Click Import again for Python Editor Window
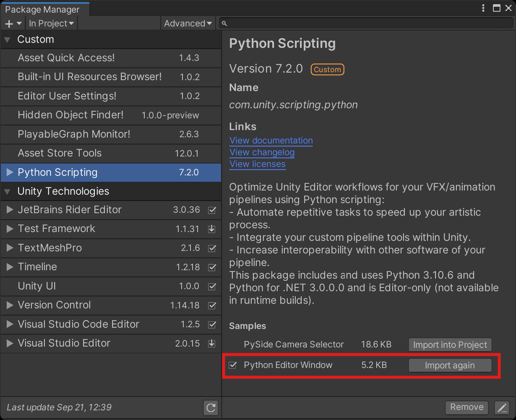Image resolution: width=516 pixels, height=420 pixels. point(450,365)
